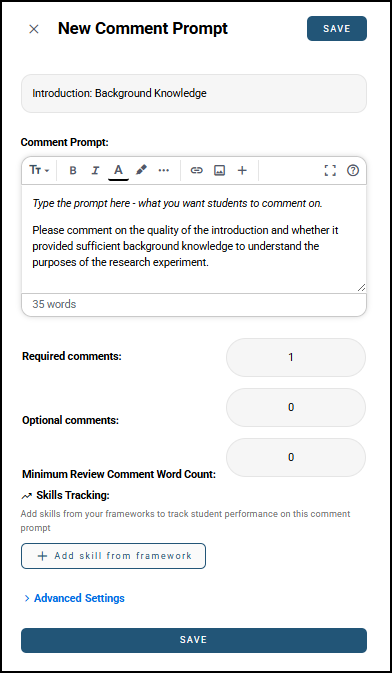Insert an image
The height and width of the screenshot is (673, 392).
click(219, 170)
